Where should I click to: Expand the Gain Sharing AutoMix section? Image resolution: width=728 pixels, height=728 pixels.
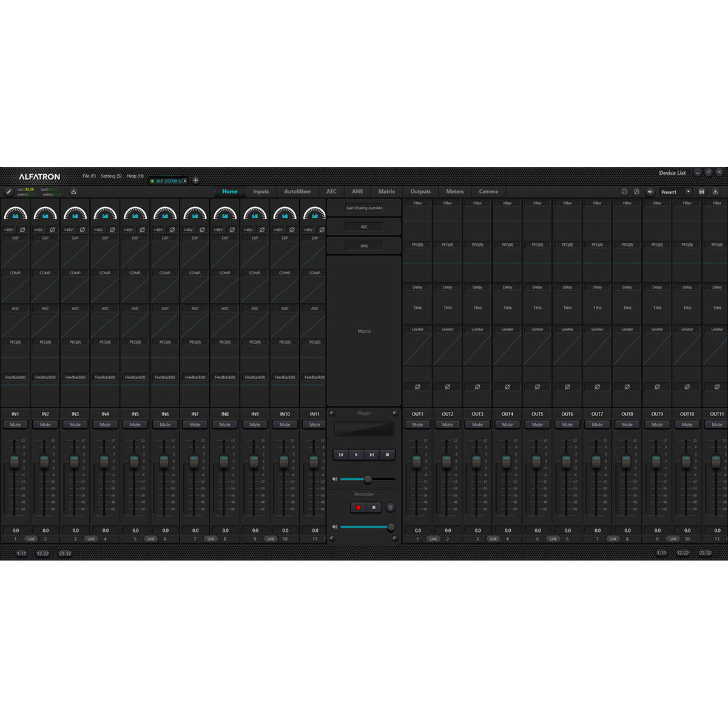(364, 207)
